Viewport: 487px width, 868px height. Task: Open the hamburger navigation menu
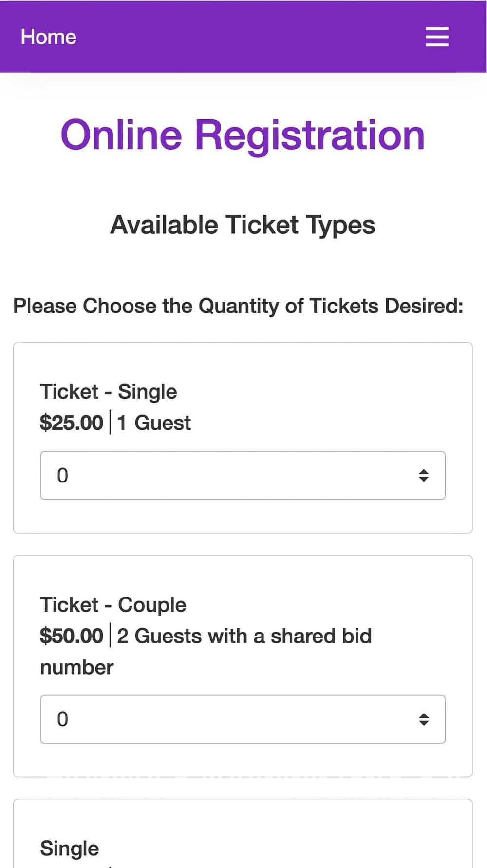click(x=437, y=37)
